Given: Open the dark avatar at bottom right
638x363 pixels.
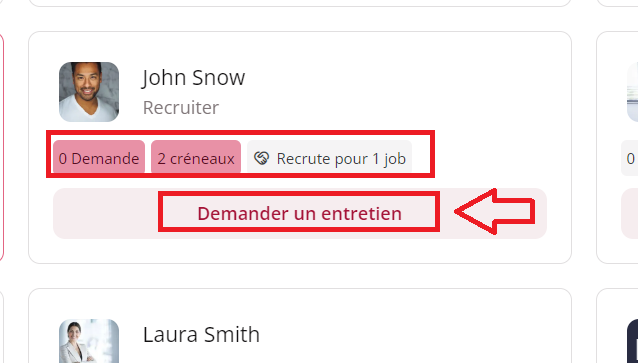Looking at the screenshot, I should pos(632,341).
